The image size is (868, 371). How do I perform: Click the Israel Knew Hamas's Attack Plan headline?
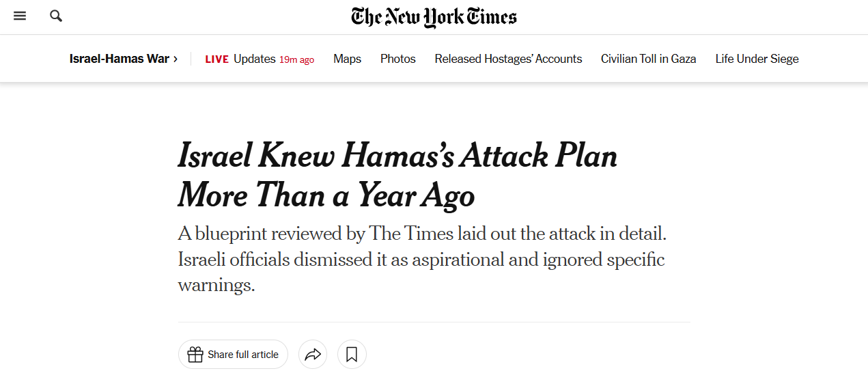[x=397, y=176]
